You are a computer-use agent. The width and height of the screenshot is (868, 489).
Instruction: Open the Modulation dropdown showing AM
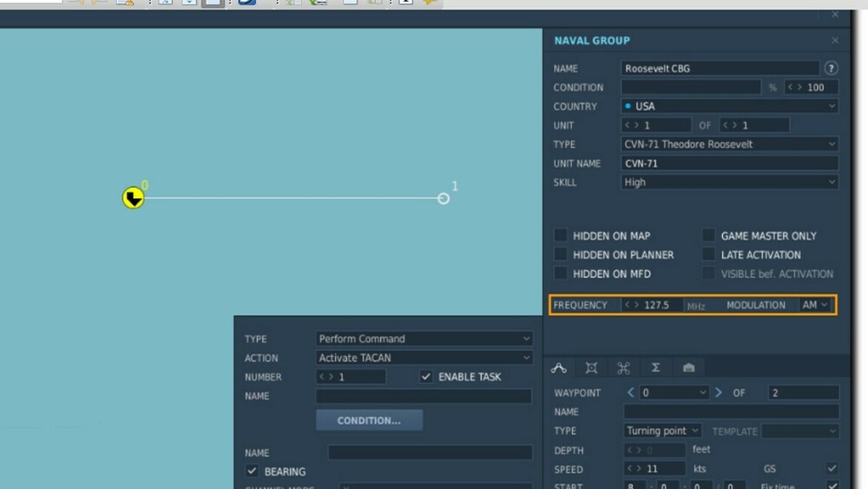click(815, 305)
